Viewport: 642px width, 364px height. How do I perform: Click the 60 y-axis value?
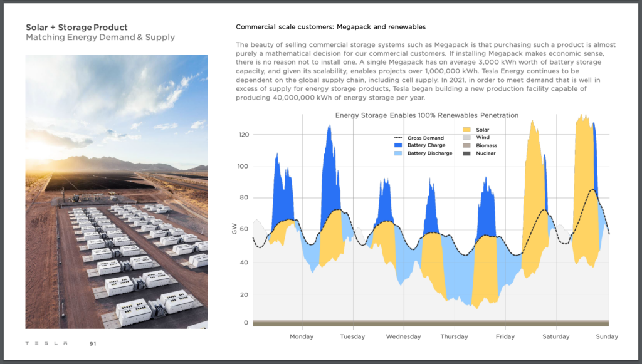coord(244,229)
